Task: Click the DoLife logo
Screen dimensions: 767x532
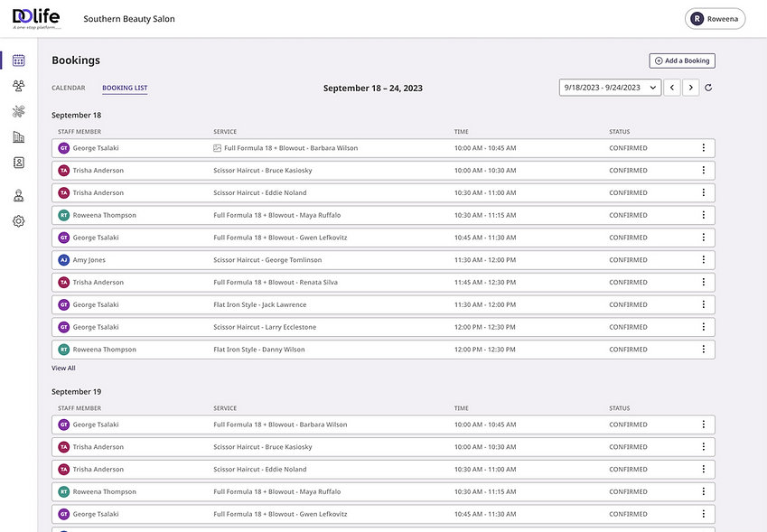Action: click(x=33, y=16)
